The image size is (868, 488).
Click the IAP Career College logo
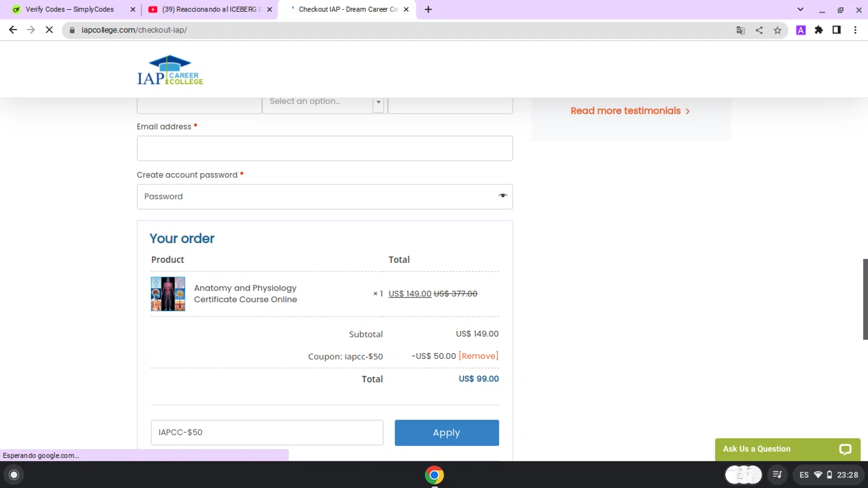click(170, 70)
